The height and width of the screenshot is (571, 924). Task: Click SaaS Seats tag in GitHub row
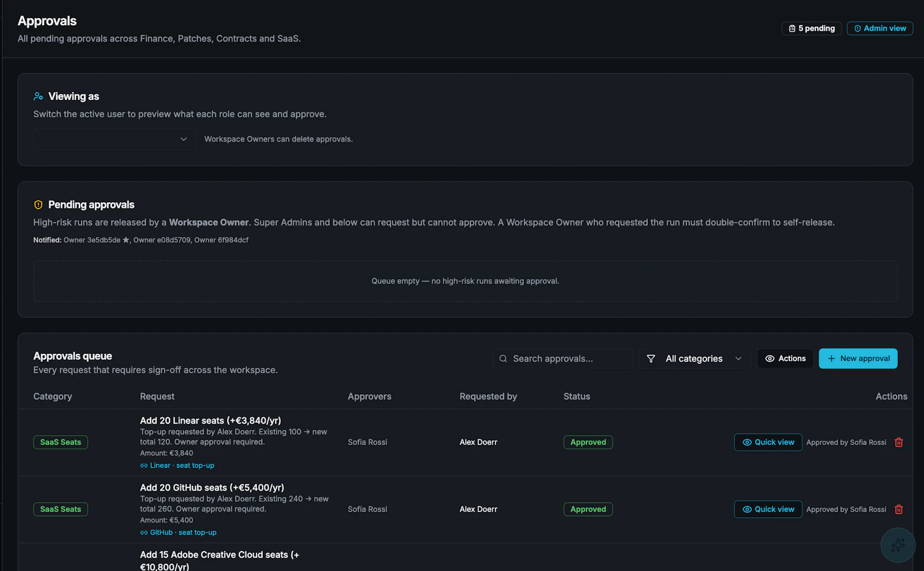pyautogui.click(x=61, y=509)
